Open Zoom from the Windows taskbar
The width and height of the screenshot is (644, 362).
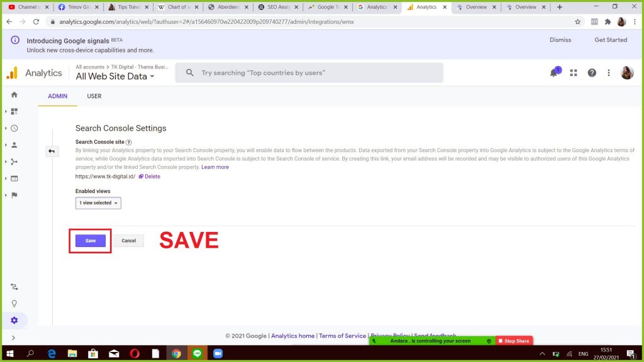pyautogui.click(x=218, y=354)
